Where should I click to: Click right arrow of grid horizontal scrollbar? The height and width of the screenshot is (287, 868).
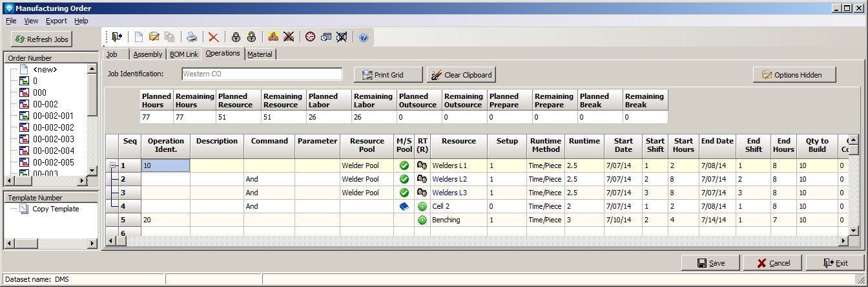coord(842,241)
